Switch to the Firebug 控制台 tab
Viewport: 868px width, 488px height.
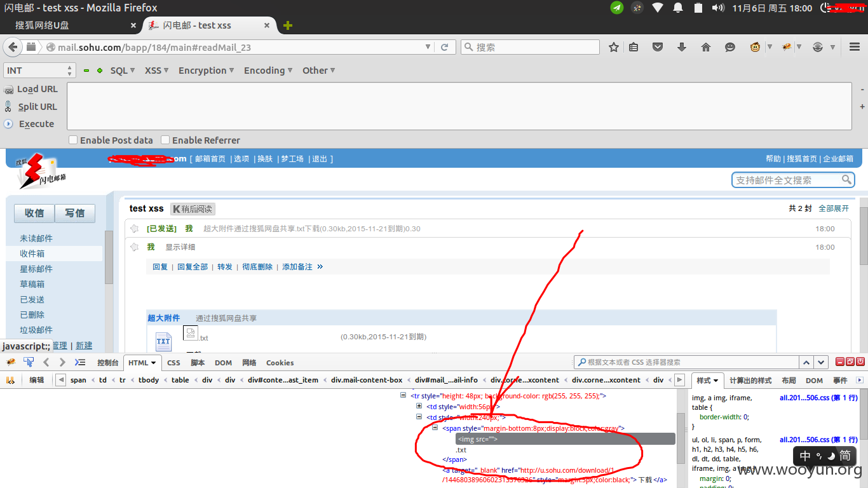pyautogui.click(x=108, y=363)
